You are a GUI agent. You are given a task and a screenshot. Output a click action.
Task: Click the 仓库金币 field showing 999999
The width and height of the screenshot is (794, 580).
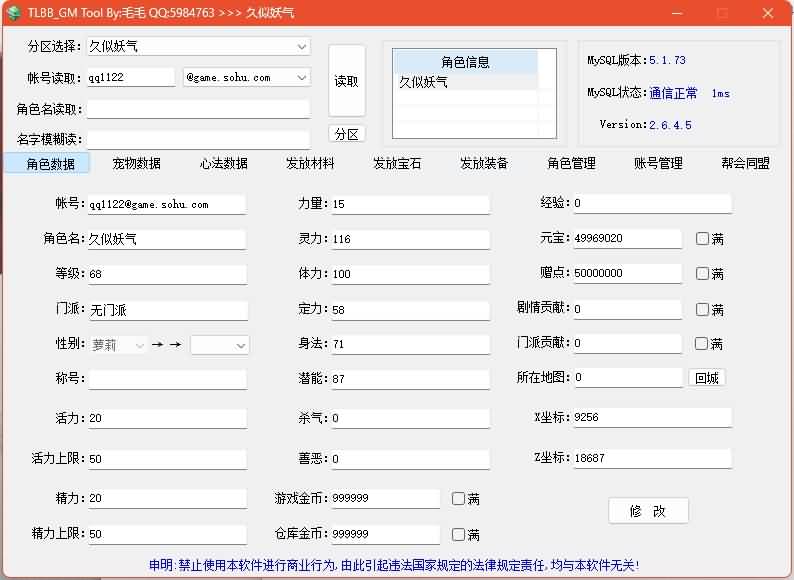(x=385, y=534)
